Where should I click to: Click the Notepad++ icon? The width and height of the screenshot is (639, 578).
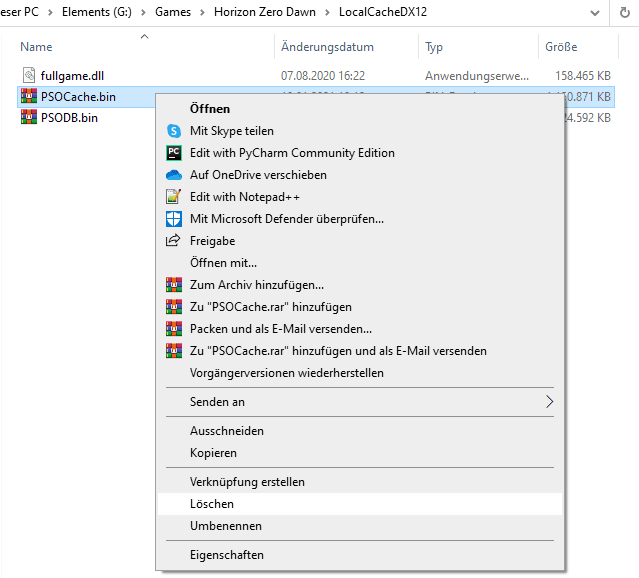click(173, 196)
